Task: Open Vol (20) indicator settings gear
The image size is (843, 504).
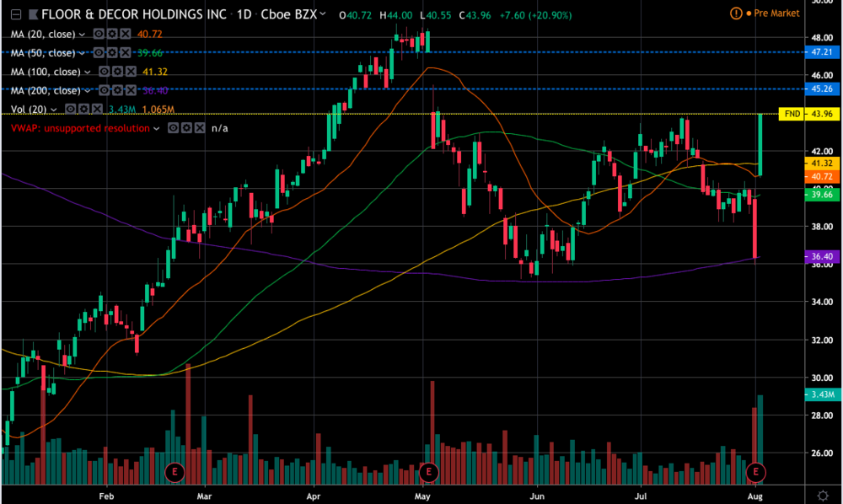Action: 83,110
